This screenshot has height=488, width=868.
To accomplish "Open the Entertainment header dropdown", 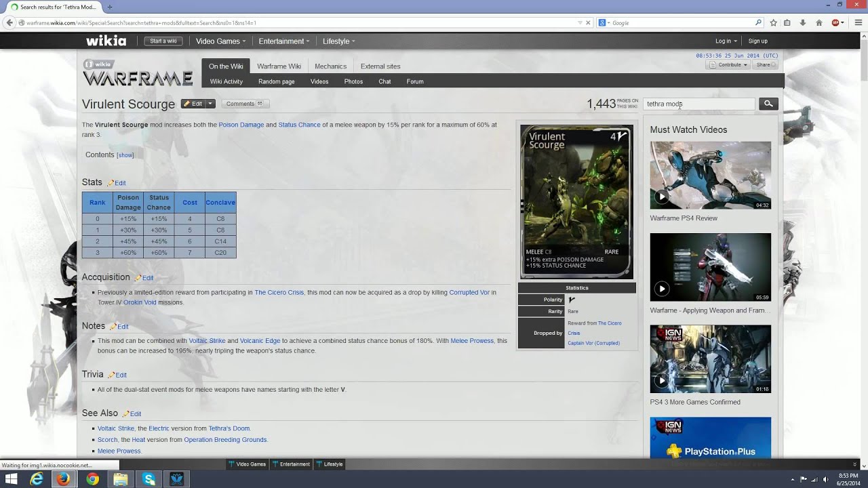I will (x=283, y=41).
